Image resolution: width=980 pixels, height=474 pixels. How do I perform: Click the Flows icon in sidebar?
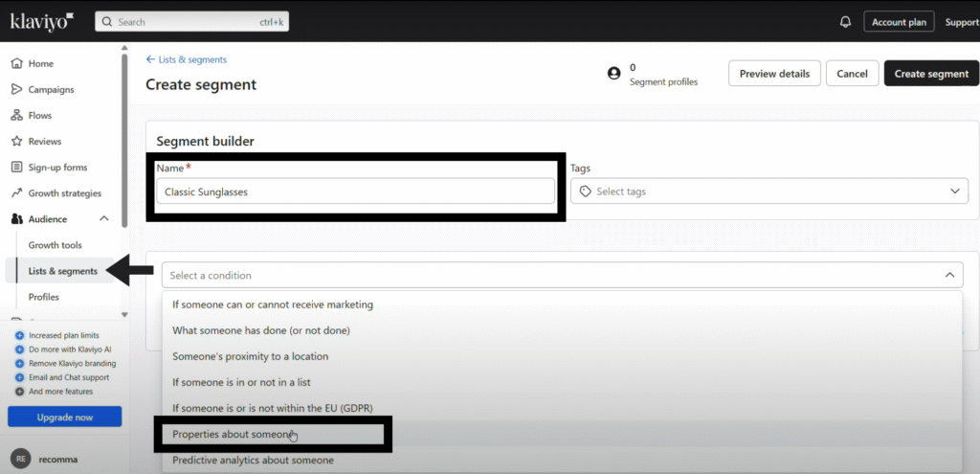pos(16,116)
